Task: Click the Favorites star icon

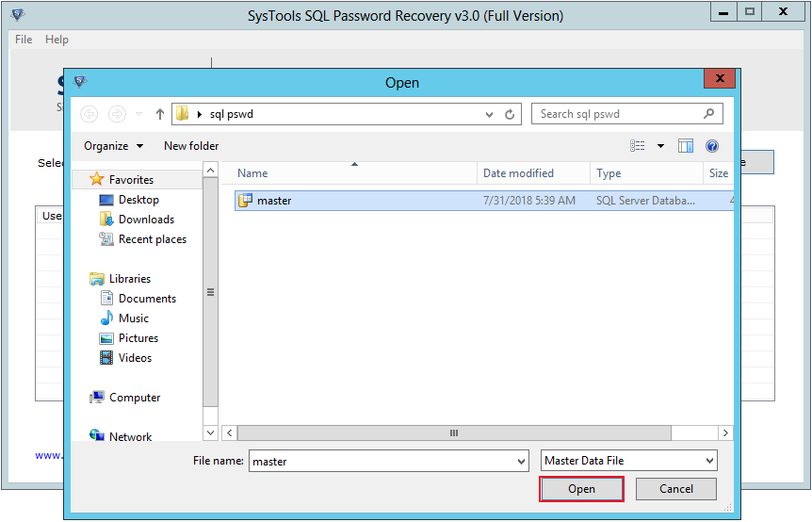Action: tap(96, 179)
